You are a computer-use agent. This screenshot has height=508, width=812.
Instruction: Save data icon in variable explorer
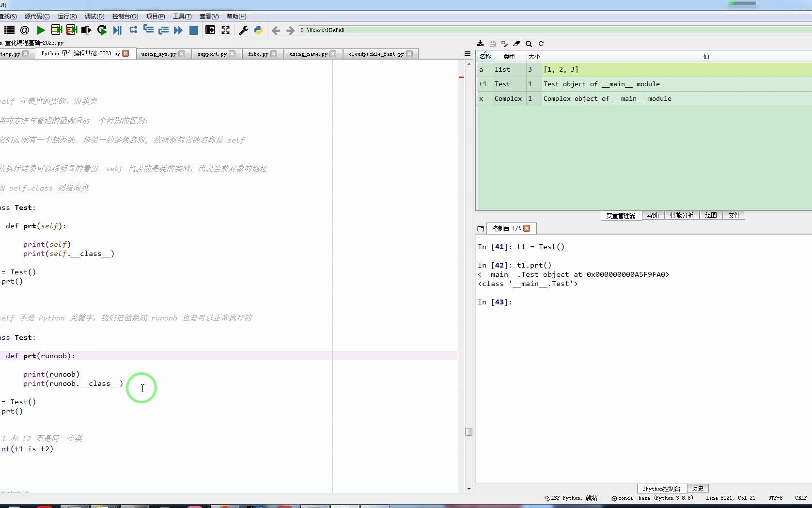click(492, 43)
